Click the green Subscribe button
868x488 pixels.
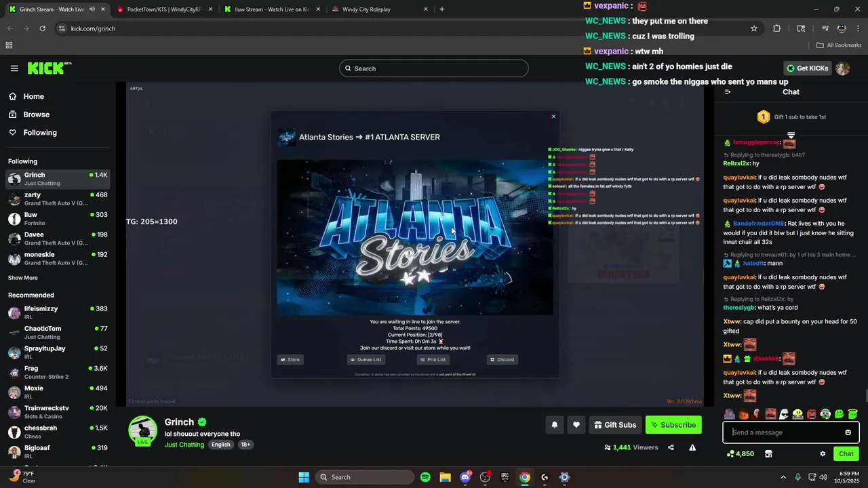[673, 425]
